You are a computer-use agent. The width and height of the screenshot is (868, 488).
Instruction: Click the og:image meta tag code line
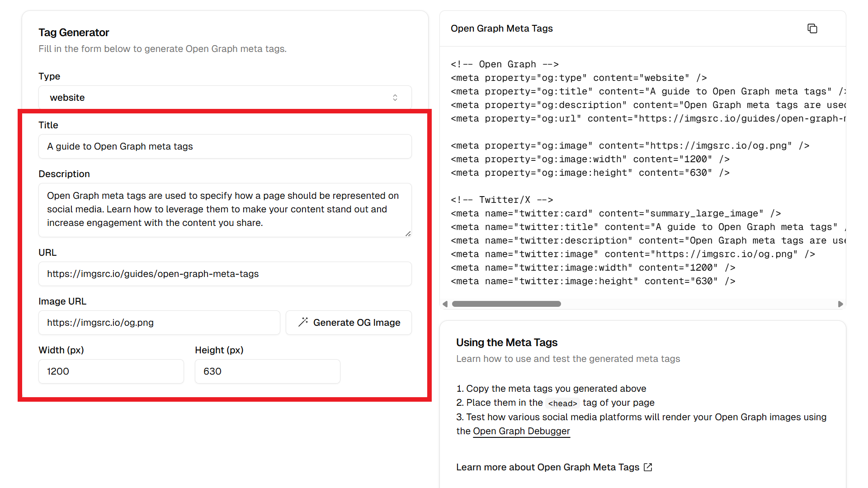pyautogui.click(x=629, y=145)
